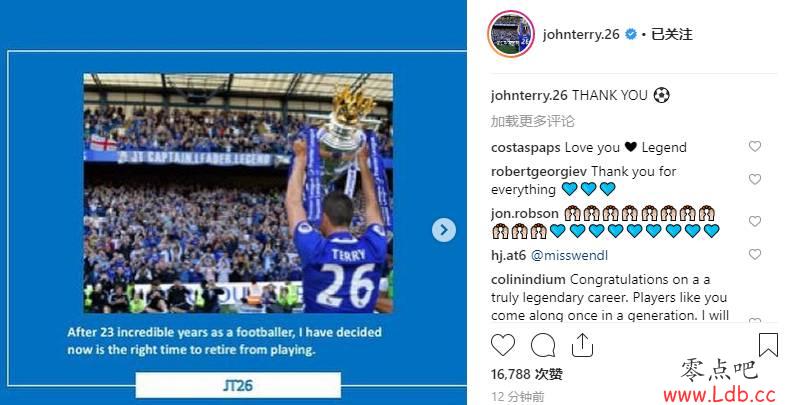
Task: Open the johnterry.26 username in the header
Action: point(581,34)
